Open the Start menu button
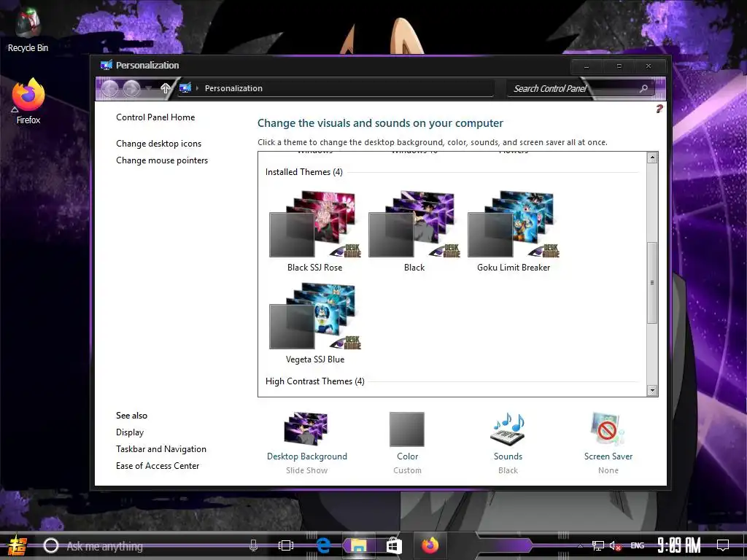This screenshot has height=560, width=747. tap(18, 545)
